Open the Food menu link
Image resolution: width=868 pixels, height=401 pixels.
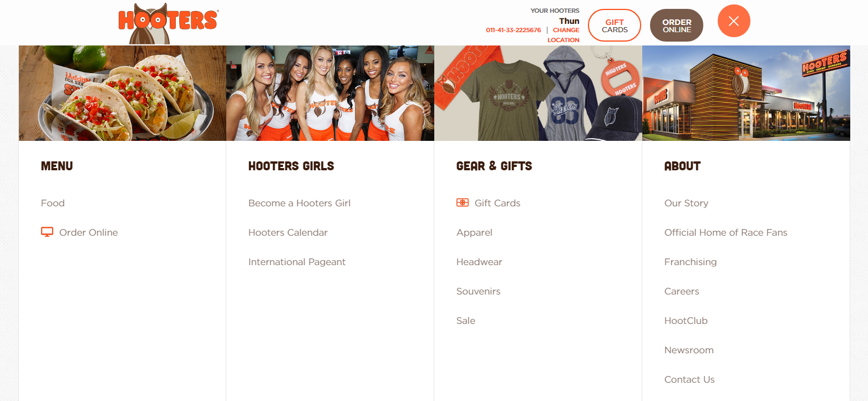[53, 203]
